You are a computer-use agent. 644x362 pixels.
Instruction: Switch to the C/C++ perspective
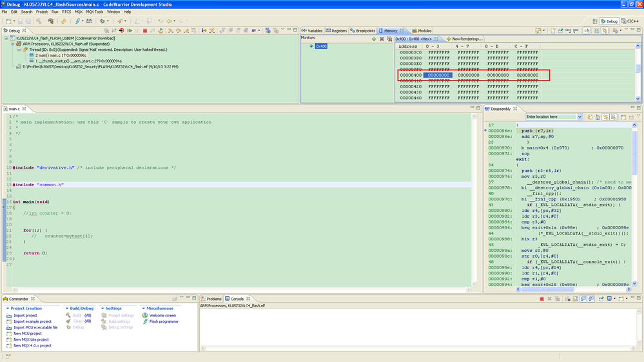[630, 21]
